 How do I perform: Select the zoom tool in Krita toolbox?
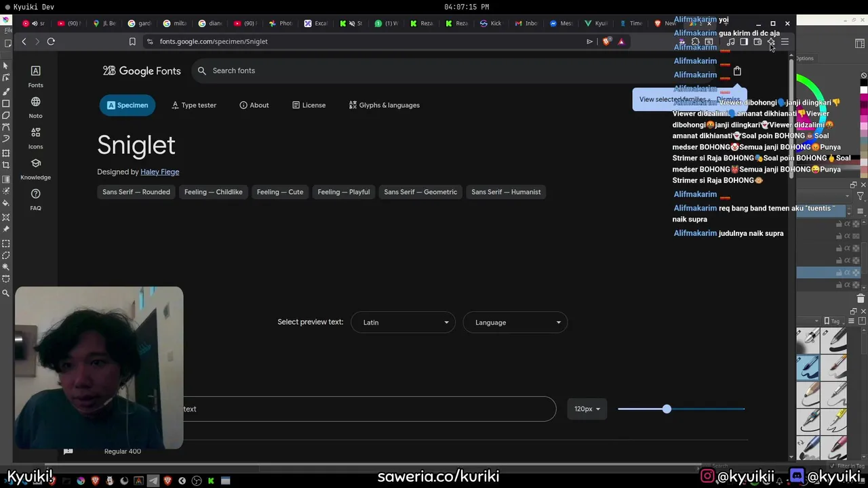5,293
